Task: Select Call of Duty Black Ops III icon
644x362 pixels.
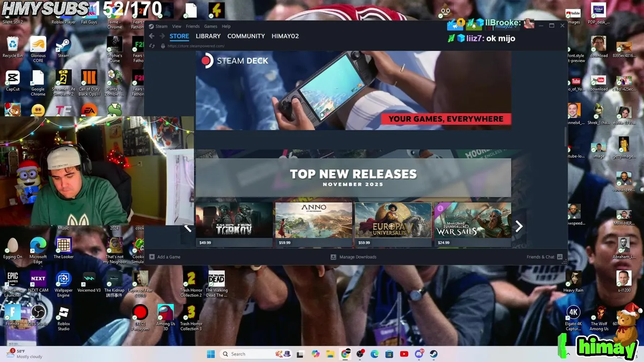Action: (89, 83)
